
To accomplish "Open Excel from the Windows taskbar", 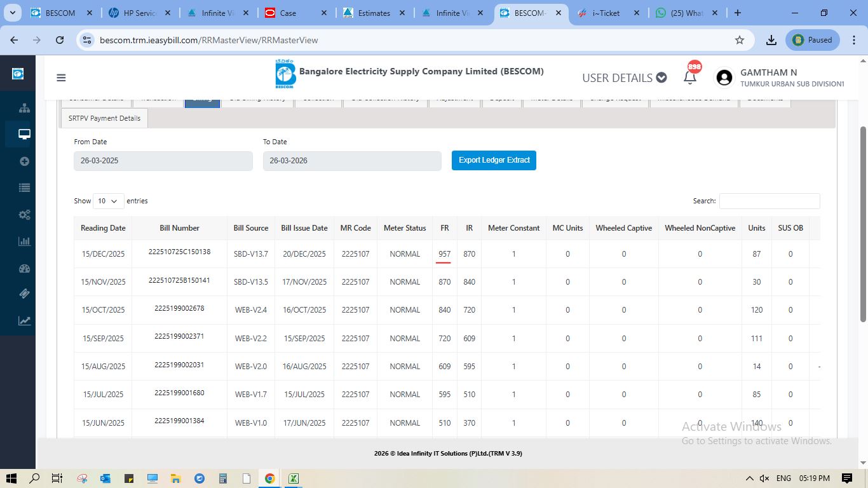I will click(x=294, y=478).
